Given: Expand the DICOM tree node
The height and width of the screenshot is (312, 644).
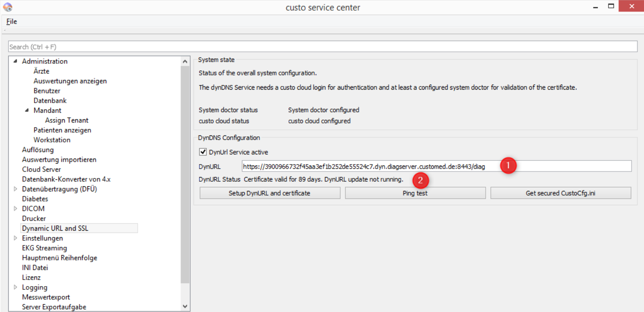Looking at the screenshot, I should [16, 208].
